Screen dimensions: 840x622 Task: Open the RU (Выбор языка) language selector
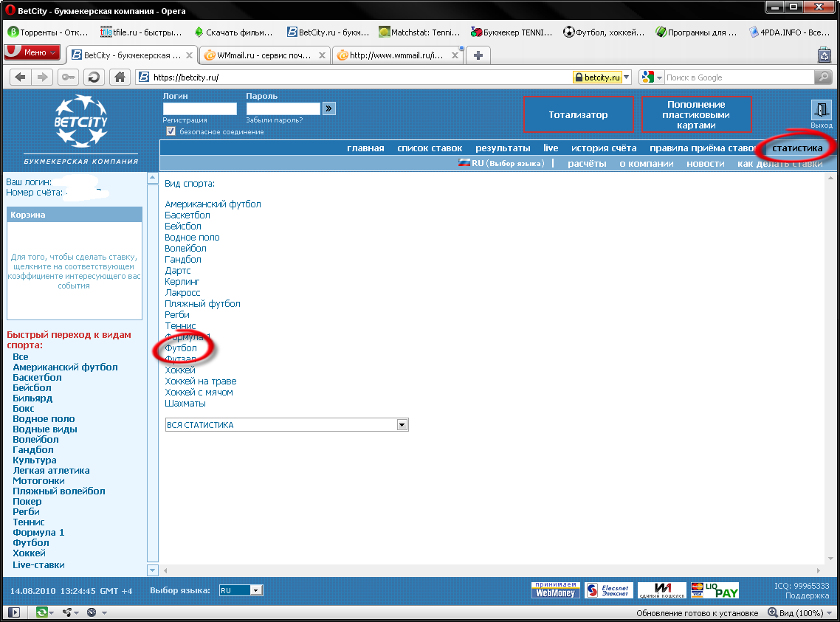click(x=501, y=163)
